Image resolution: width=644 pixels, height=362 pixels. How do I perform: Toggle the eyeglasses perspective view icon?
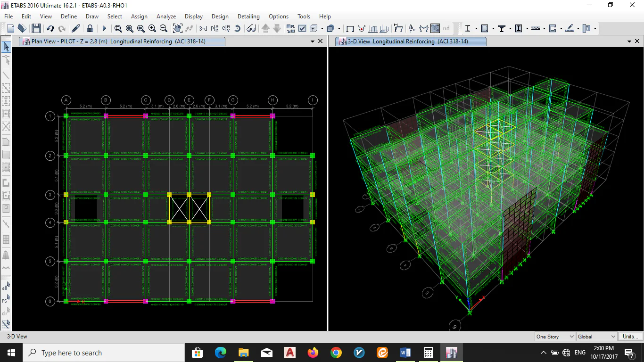[x=251, y=28]
